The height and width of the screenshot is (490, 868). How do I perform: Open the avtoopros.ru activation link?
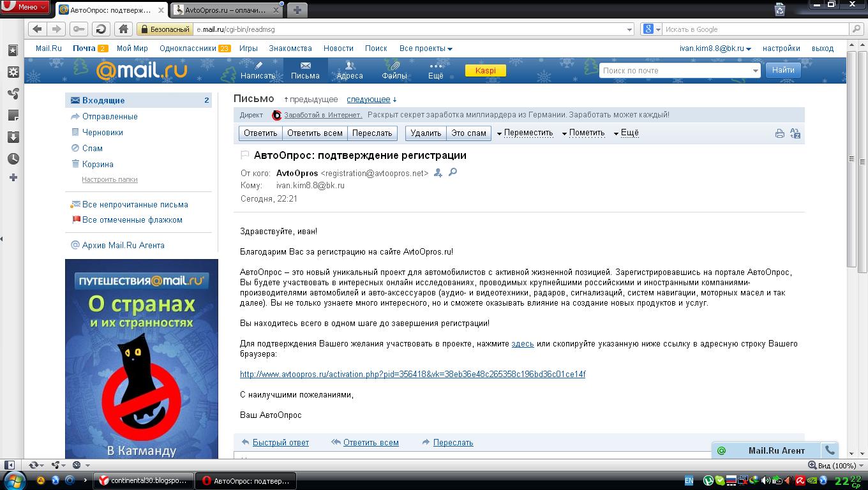tap(412, 374)
